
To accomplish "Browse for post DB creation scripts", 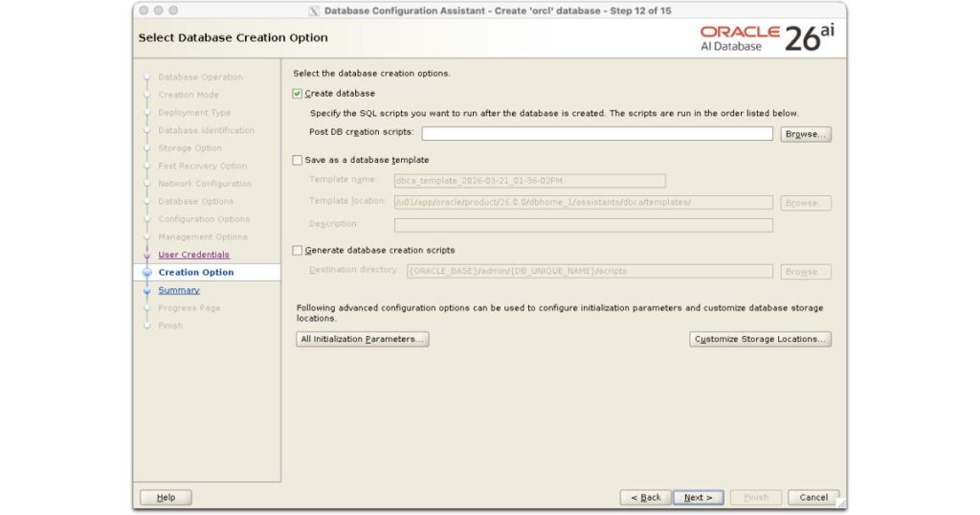I will pos(806,134).
